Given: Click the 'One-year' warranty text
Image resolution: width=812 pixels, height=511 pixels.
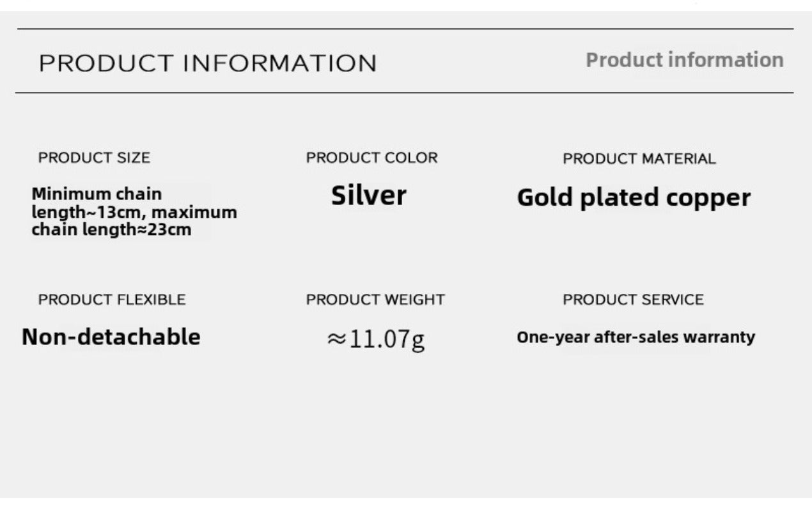Looking at the screenshot, I should (x=553, y=337).
